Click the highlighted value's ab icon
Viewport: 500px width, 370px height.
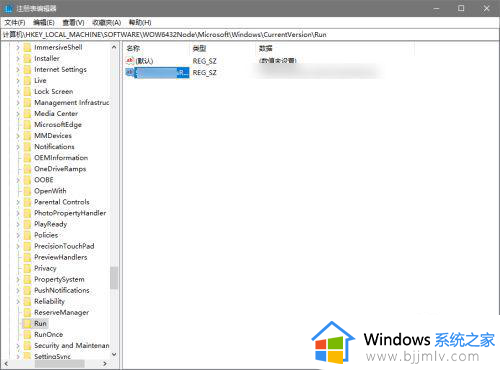tap(130, 72)
